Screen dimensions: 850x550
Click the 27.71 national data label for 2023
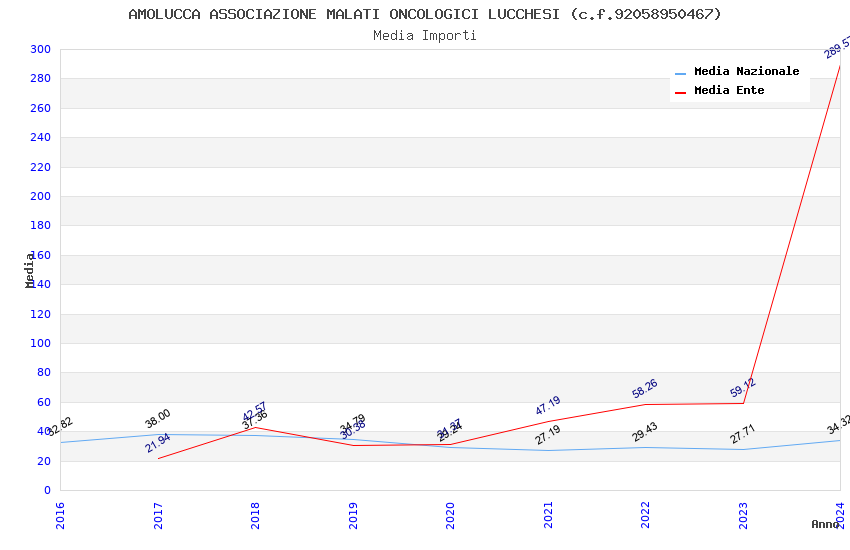tap(743, 433)
